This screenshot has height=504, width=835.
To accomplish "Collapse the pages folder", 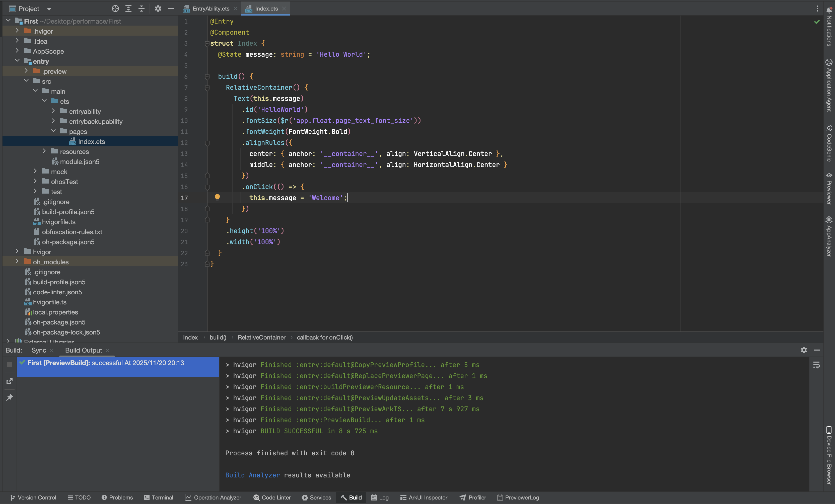I will tap(53, 131).
